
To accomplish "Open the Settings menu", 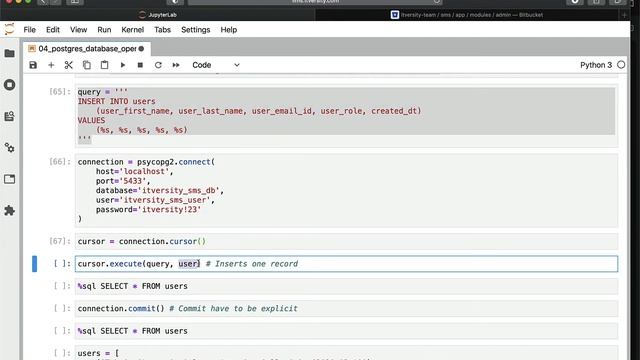I will [x=196, y=30].
